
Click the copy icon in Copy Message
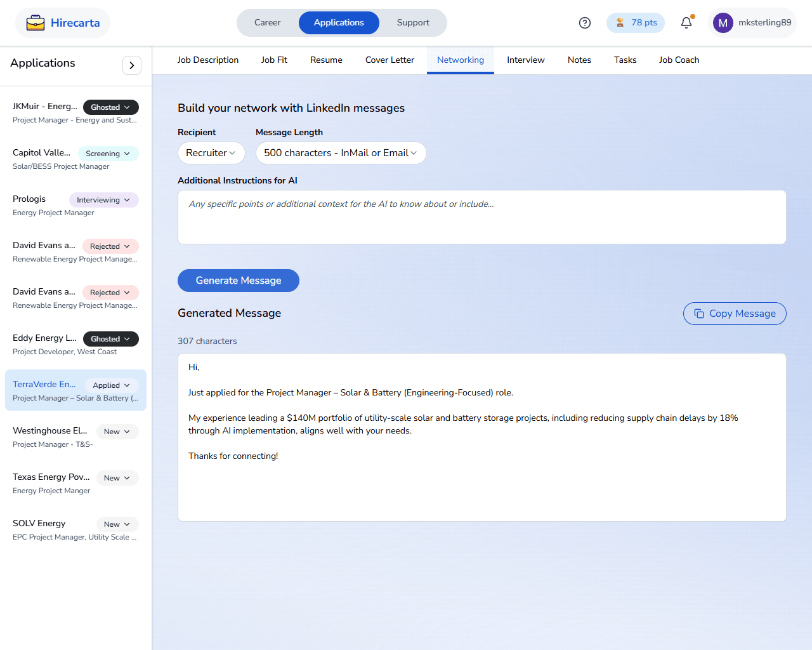tap(699, 314)
